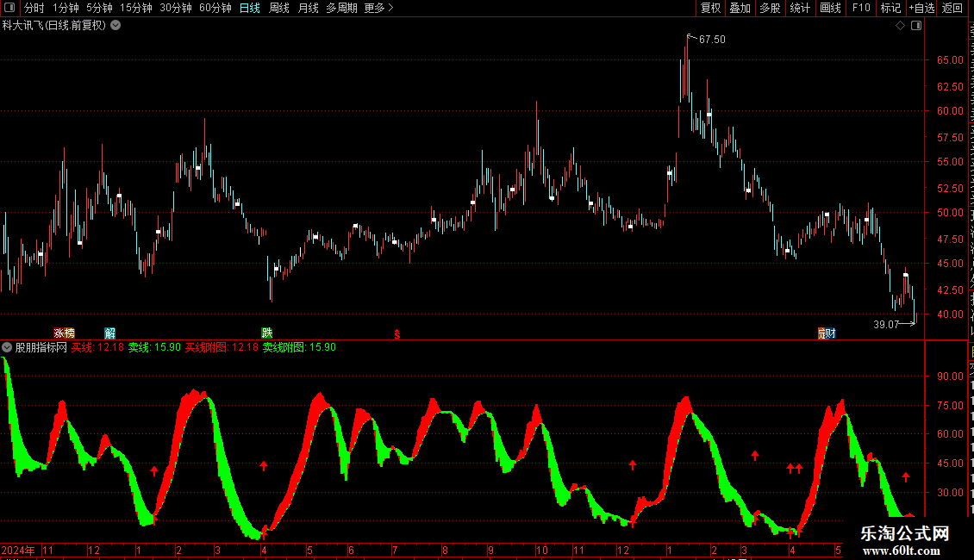Open F10 company information

click(x=861, y=8)
